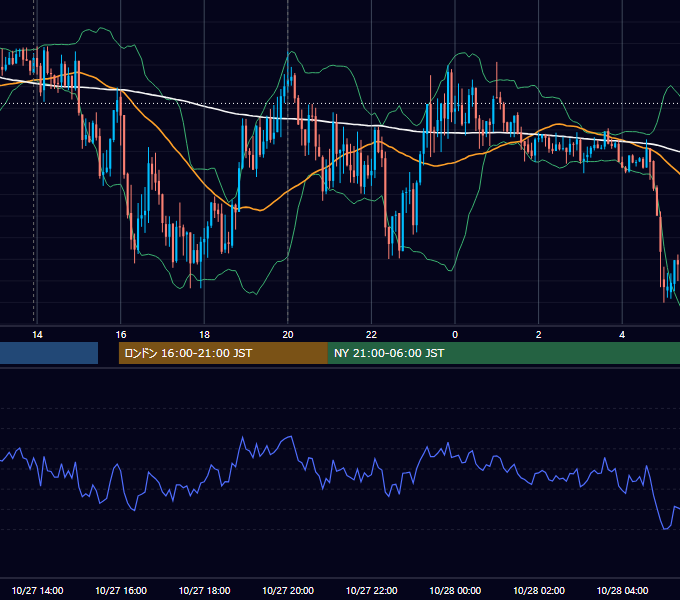Click the 10/27 18:00 date label
This screenshot has width=680, height=600.
pyautogui.click(x=204, y=590)
